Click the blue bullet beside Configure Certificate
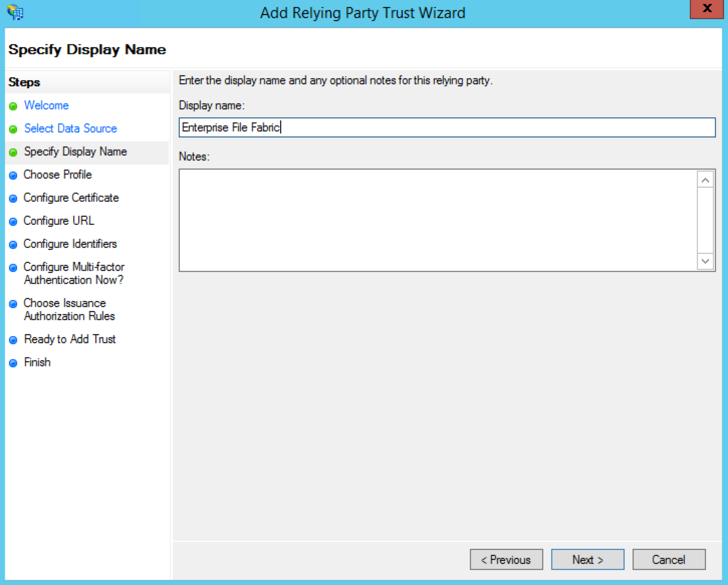Screen dimensions: 728x585 (x=14, y=199)
